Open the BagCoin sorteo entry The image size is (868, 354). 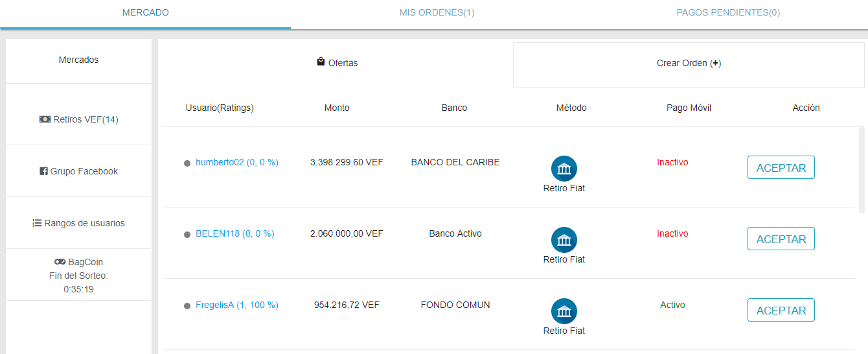coord(79,276)
